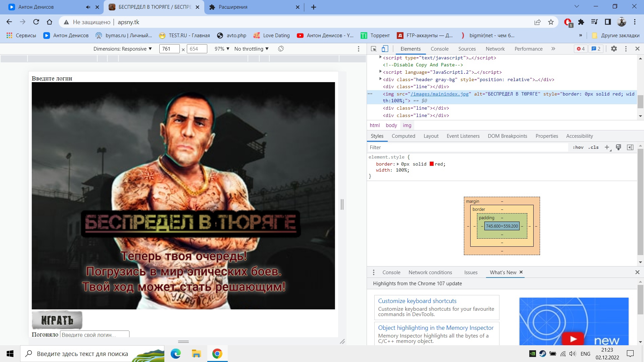The height and width of the screenshot is (362, 644).
Task: Toggle the .cls element classes button
Action: 593,147
